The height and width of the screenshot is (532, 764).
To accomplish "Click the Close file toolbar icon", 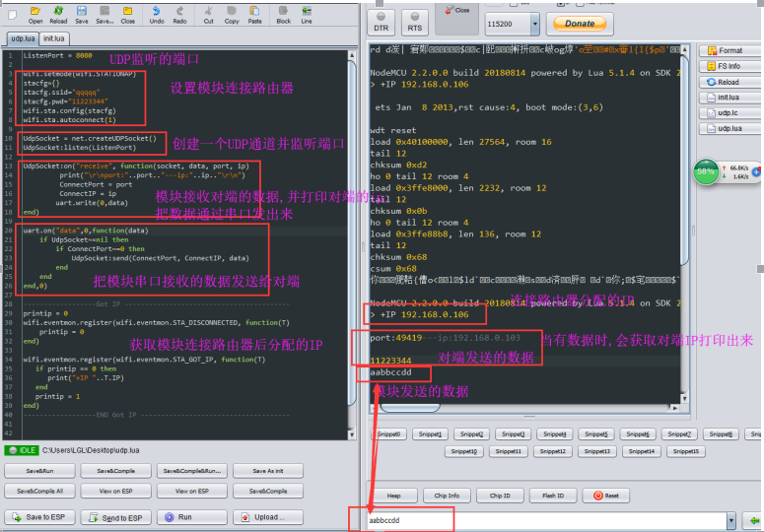I will click(x=127, y=15).
